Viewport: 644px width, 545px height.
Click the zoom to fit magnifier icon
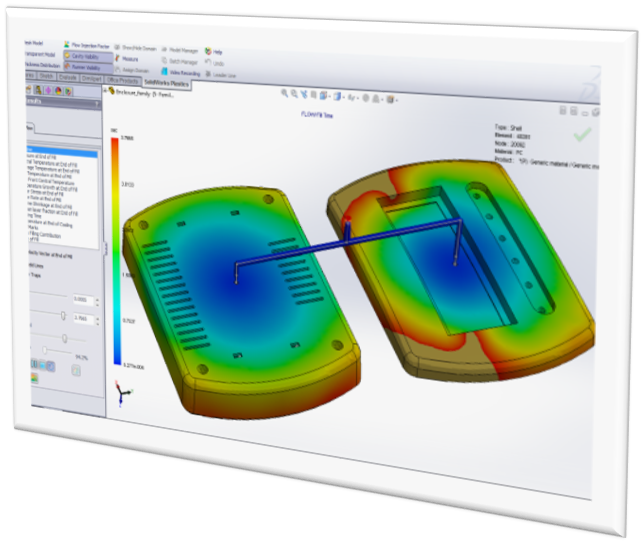tap(284, 94)
